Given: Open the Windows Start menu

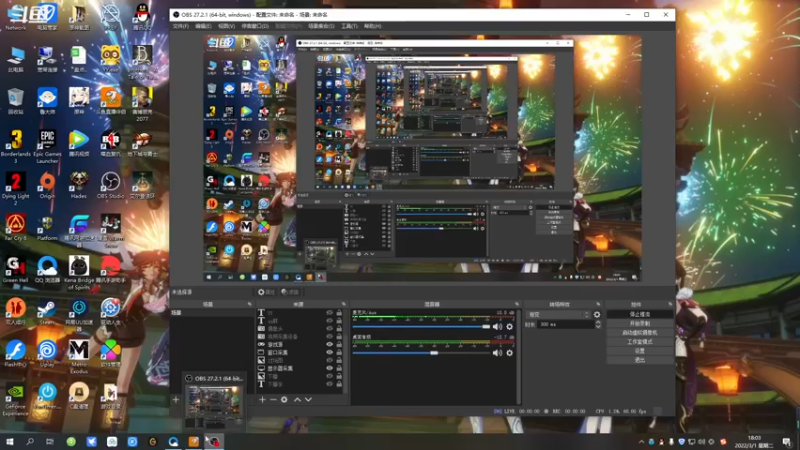Looking at the screenshot, I should coord(10,442).
